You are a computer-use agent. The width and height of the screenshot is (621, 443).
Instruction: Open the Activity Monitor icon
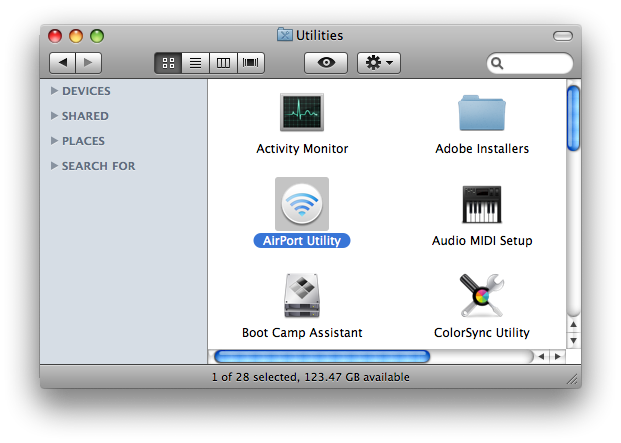point(302,112)
